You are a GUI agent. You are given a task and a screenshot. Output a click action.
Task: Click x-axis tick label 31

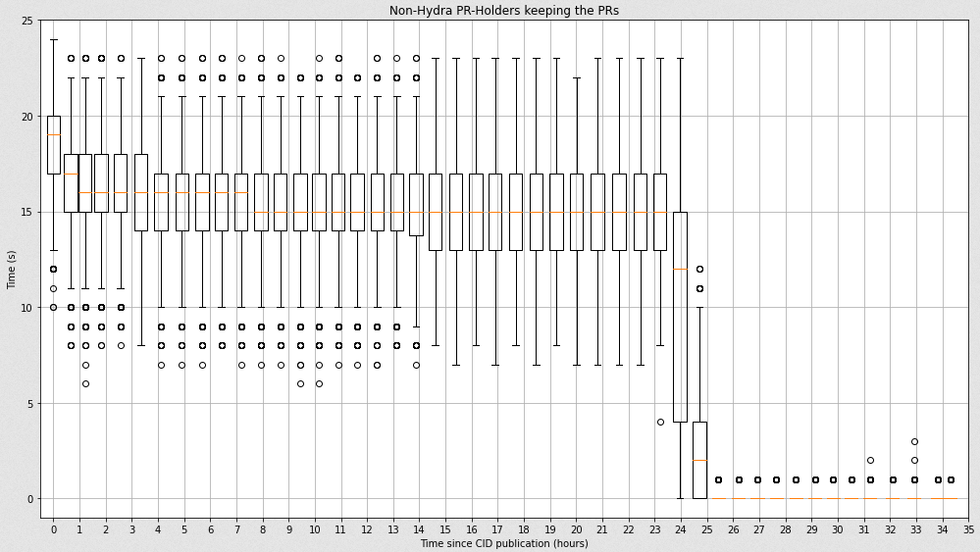864,529
